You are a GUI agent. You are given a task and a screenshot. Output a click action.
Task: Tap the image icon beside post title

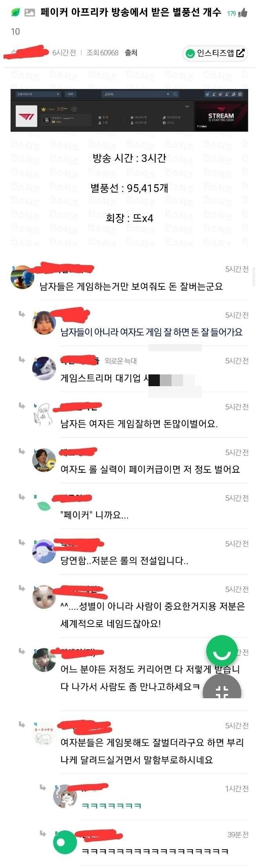[x=29, y=13]
